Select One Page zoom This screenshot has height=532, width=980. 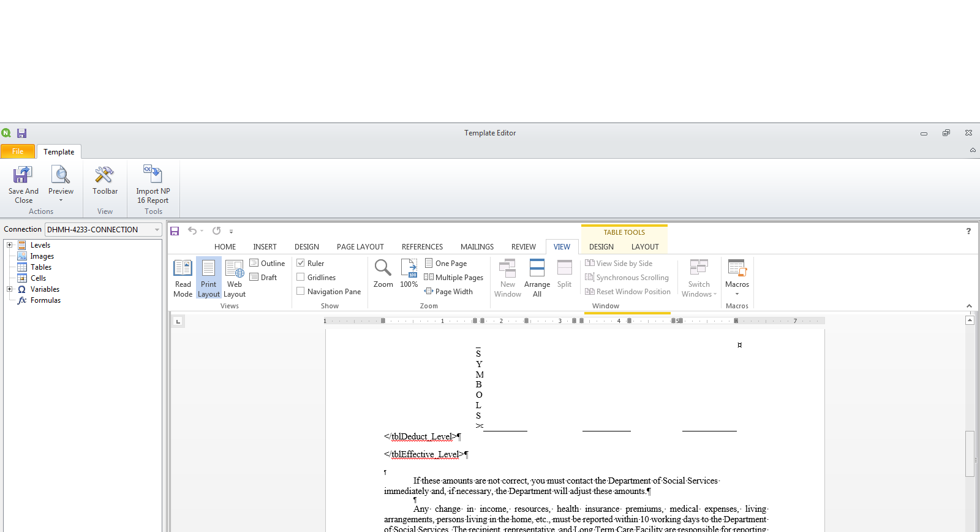click(x=445, y=264)
